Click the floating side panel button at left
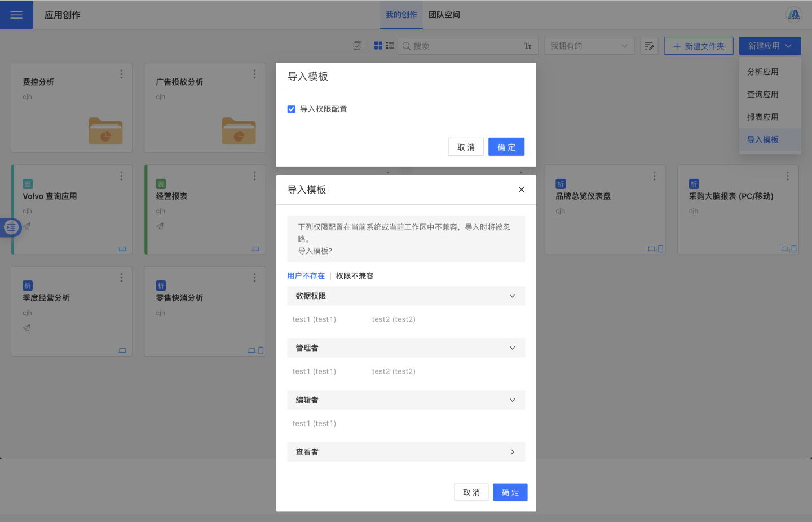812x522 pixels. [x=11, y=227]
